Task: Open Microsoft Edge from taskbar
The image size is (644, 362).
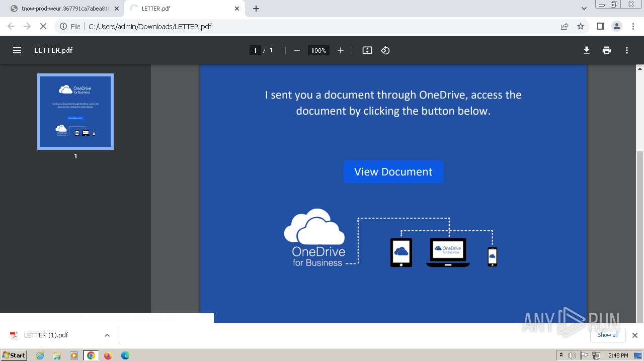Action: click(x=125, y=355)
